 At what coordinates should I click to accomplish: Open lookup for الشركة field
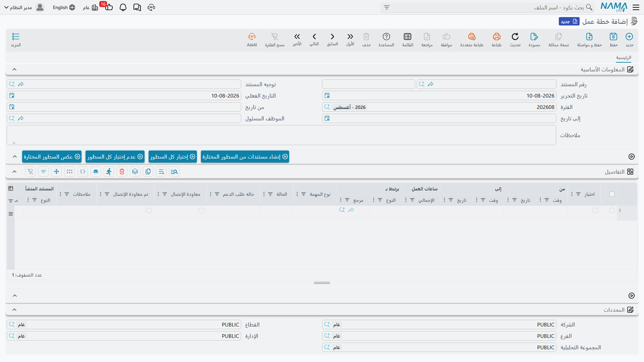click(x=327, y=324)
